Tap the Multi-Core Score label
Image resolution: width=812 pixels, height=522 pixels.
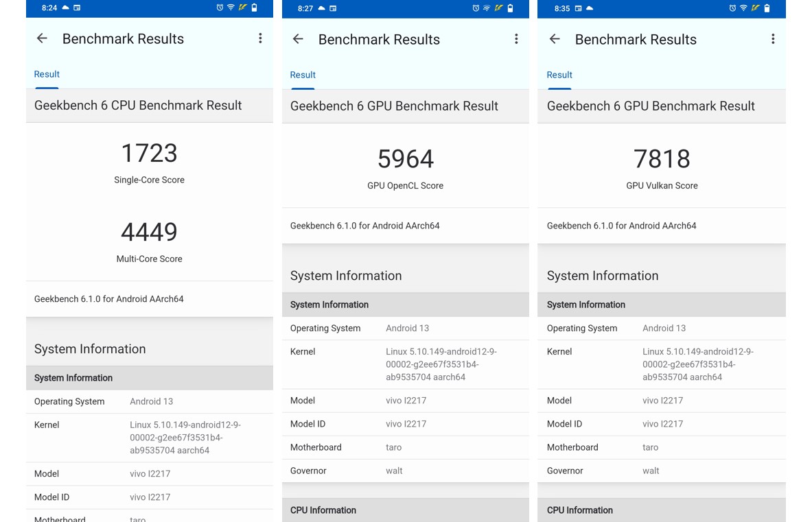point(149,259)
